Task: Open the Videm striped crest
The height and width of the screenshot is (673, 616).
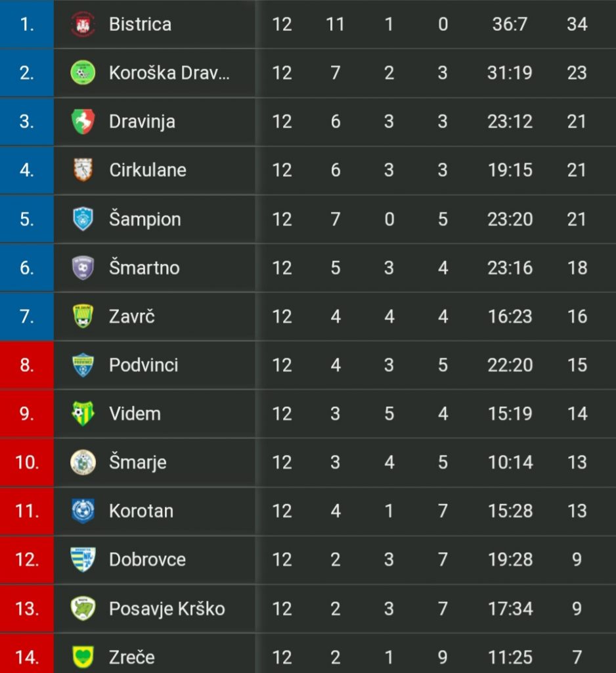Action: point(82,413)
